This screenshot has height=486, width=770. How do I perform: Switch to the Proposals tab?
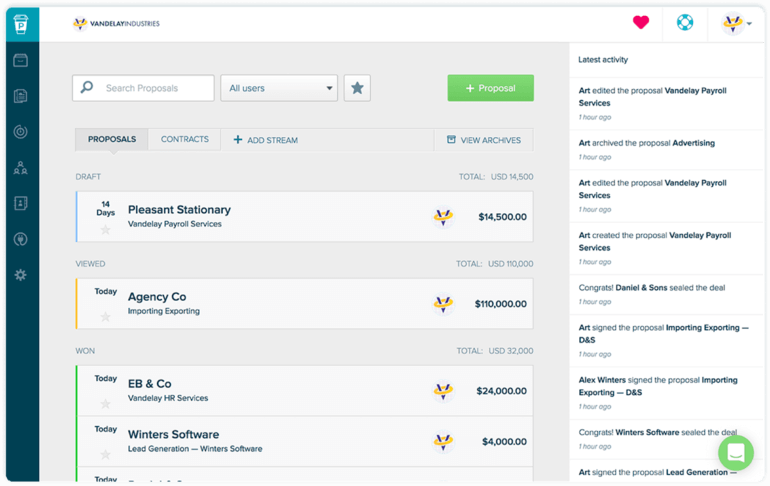[x=111, y=139]
